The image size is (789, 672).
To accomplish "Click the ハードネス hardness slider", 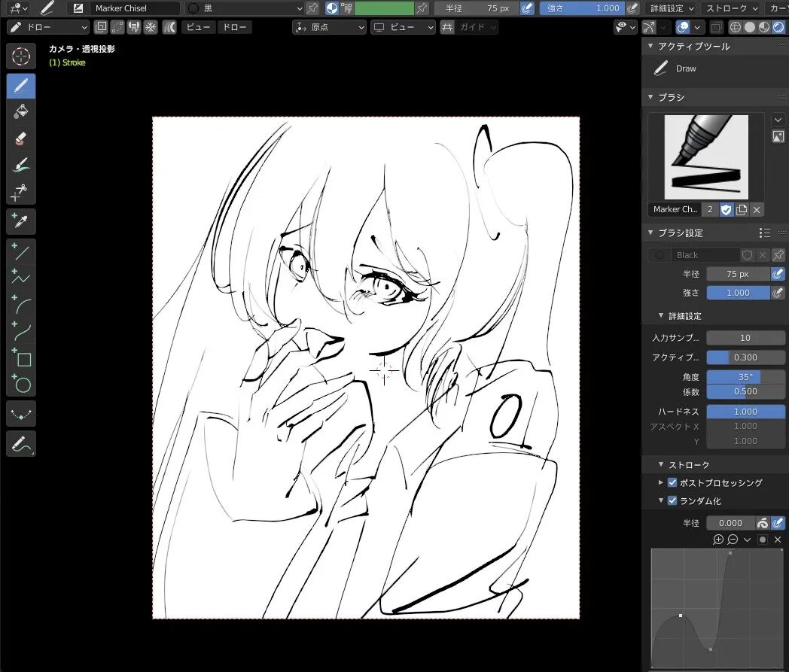I will point(745,412).
